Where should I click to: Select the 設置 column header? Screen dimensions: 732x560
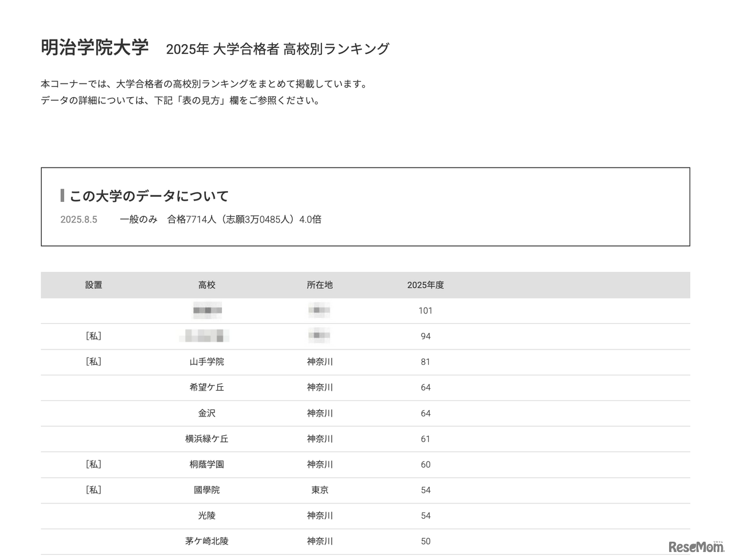coord(94,285)
